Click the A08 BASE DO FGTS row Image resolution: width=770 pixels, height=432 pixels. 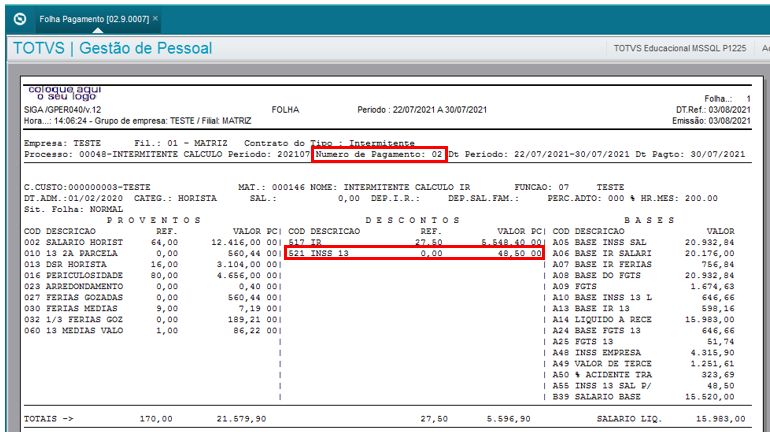[643, 275]
